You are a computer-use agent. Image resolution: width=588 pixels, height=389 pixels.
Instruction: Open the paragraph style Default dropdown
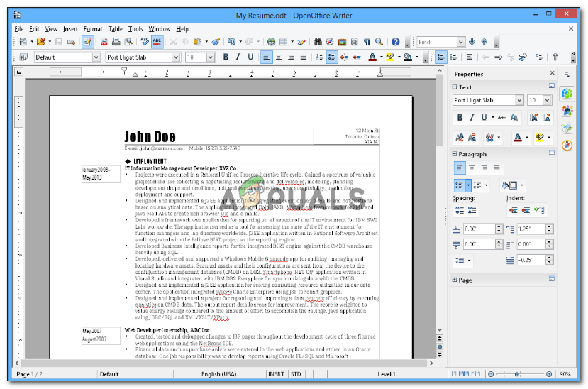pos(96,57)
